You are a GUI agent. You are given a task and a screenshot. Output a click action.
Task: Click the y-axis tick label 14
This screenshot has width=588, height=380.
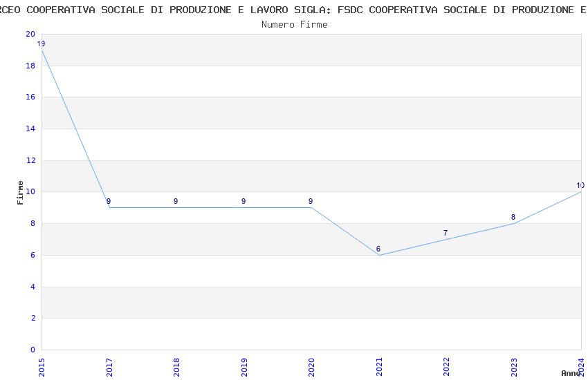click(30, 129)
